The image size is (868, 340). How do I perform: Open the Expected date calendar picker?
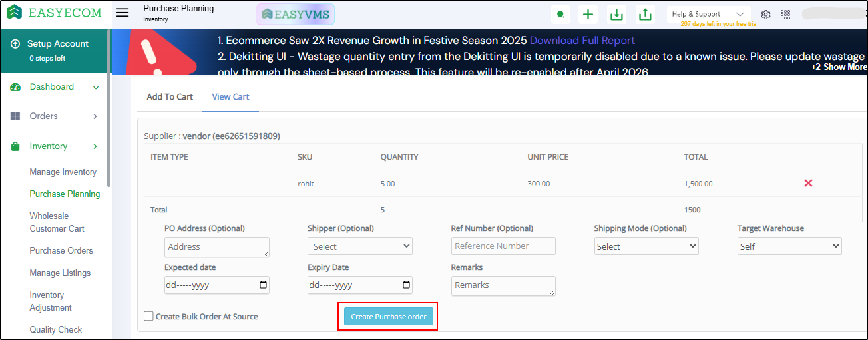[263, 285]
